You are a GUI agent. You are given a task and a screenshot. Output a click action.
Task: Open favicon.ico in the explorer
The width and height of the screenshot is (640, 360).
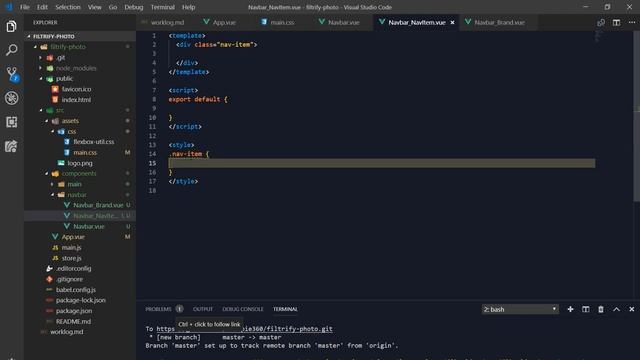[x=76, y=89]
